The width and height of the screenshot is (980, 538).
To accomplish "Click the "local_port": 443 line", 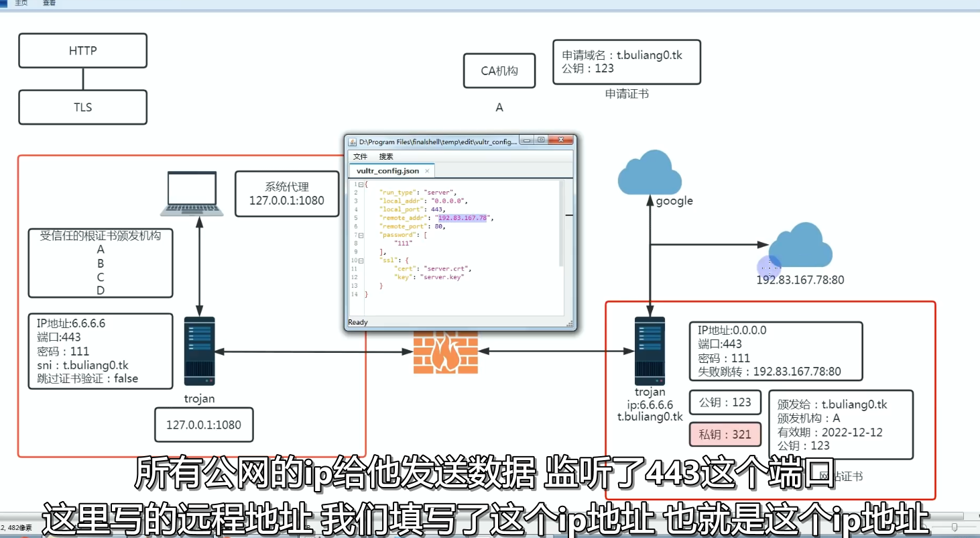I will pyautogui.click(x=412, y=209).
